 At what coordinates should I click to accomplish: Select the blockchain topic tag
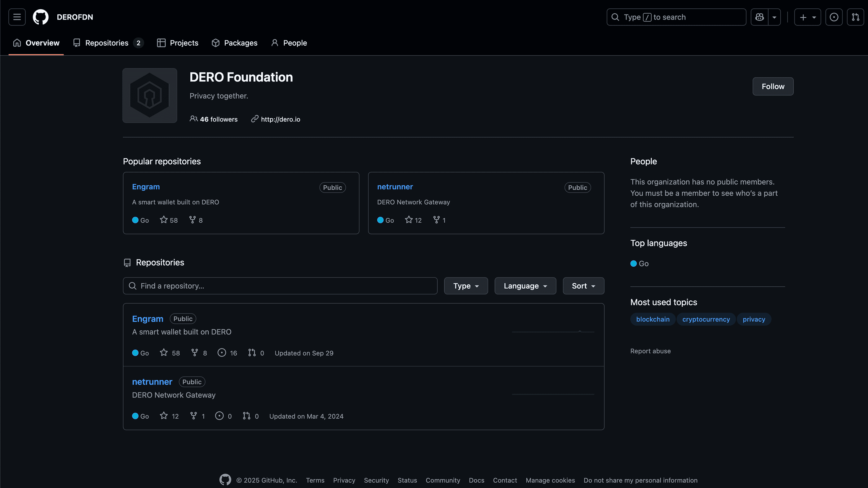(652, 319)
